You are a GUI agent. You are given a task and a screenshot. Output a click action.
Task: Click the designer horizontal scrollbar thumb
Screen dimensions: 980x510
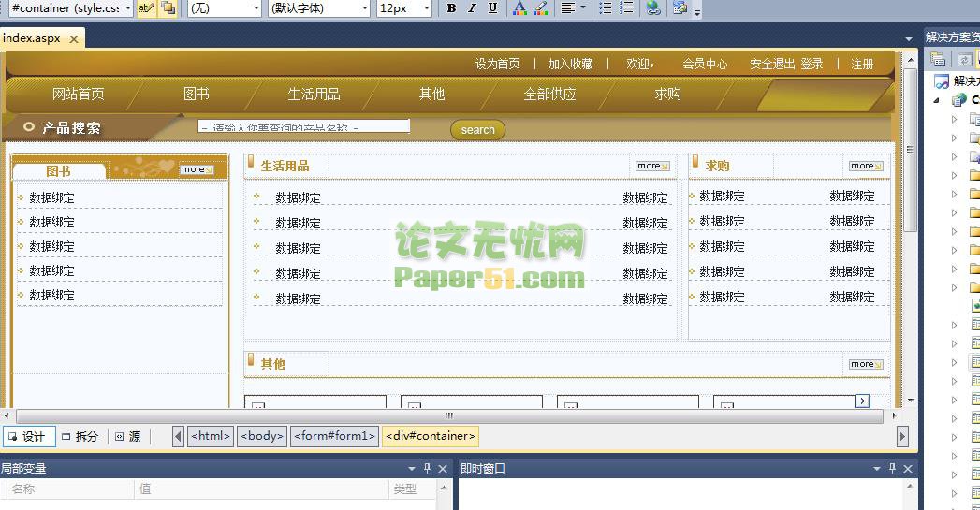(448, 415)
